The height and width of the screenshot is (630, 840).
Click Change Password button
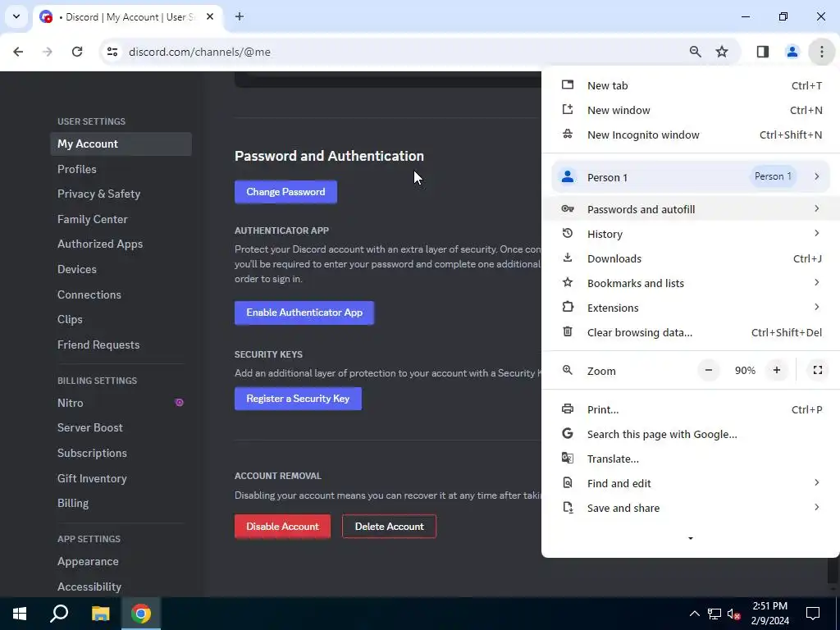(x=285, y=192)
